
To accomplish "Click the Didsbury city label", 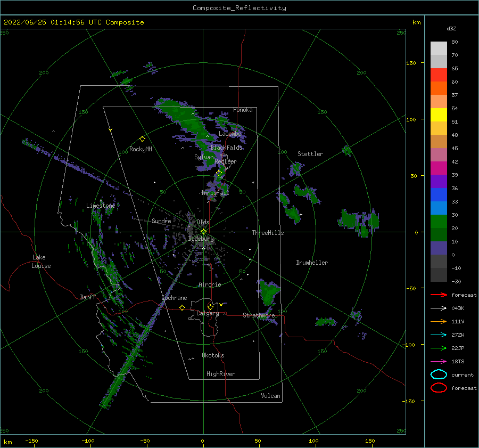I will tap(201, 239).
